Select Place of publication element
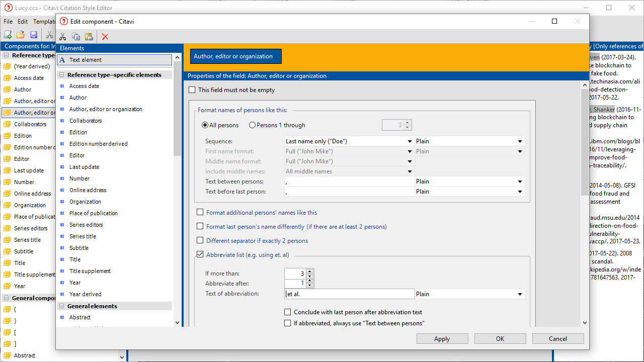The height and width of the screenshot is (362, 644). [93, 213]
